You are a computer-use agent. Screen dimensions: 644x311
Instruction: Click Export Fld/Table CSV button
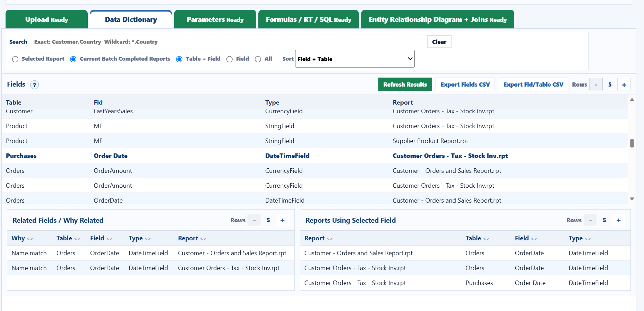533,85
